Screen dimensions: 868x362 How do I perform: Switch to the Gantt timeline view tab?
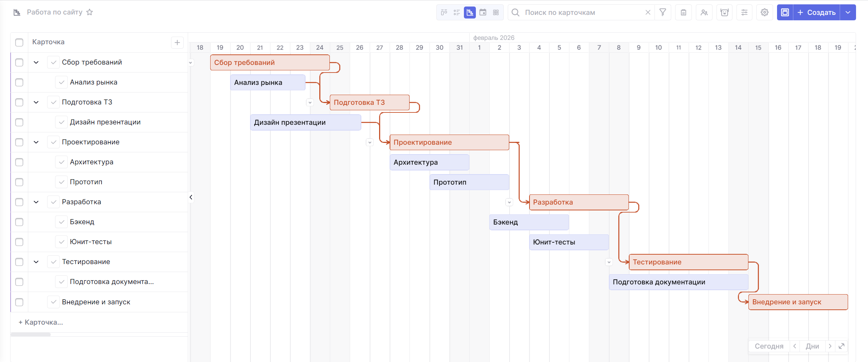click(470, 12)
